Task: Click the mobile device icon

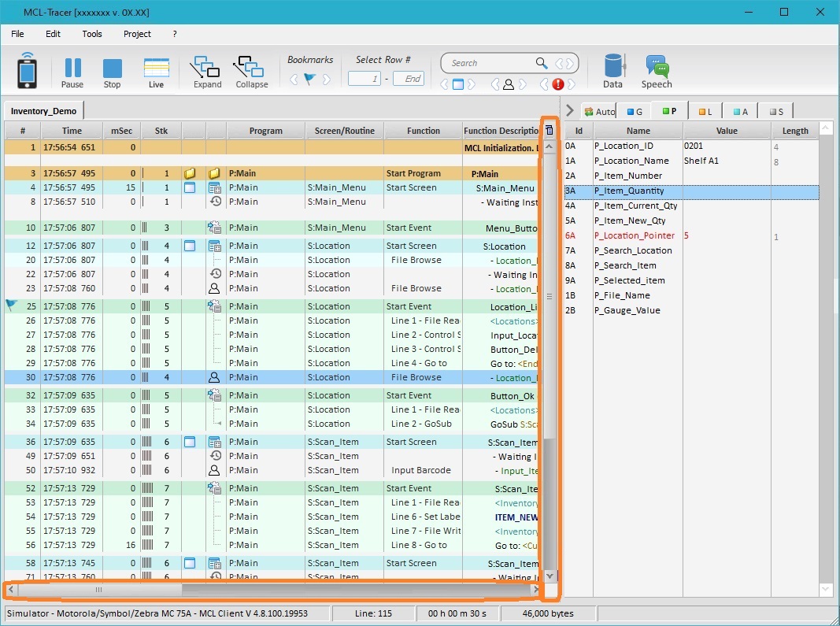Action: coord(28,71)
